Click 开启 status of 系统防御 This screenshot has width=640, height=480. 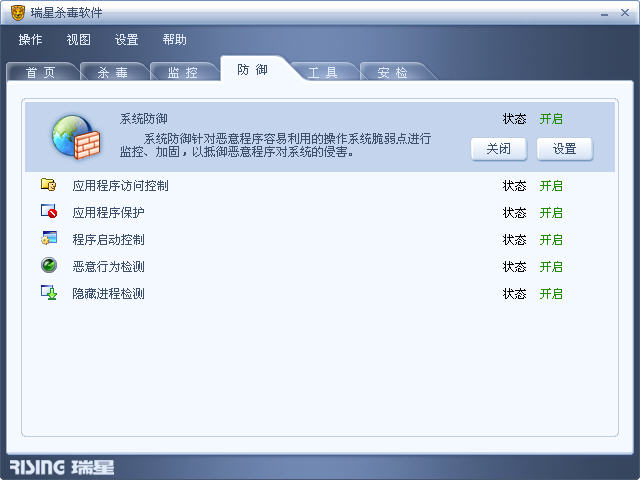click(x=551, y=119)
